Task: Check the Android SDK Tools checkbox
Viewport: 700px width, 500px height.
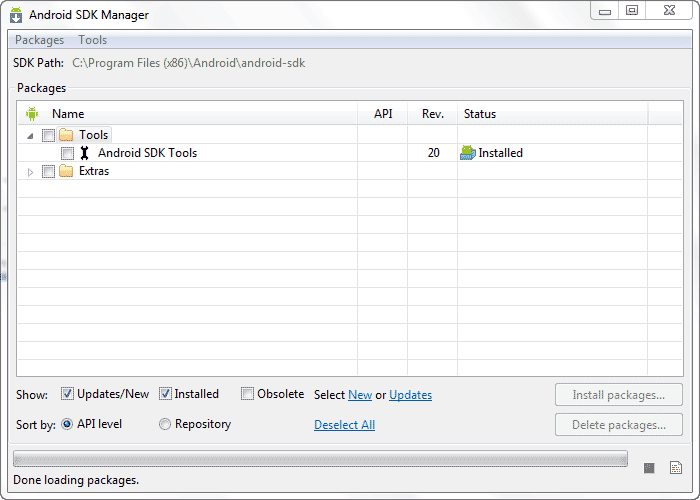Action: click(x=67, y=153)
